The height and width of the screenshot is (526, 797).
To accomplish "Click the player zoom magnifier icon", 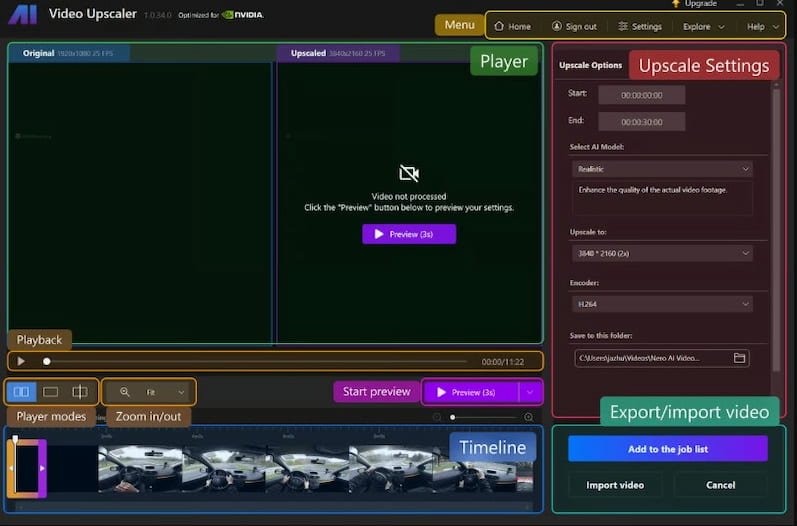I will (125, 392).
